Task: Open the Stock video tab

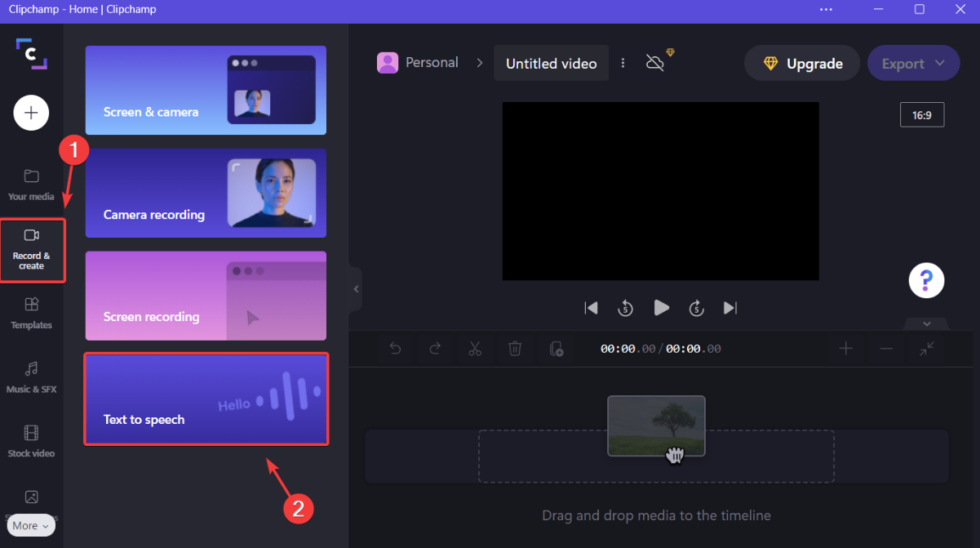Action: coord(31,441)
